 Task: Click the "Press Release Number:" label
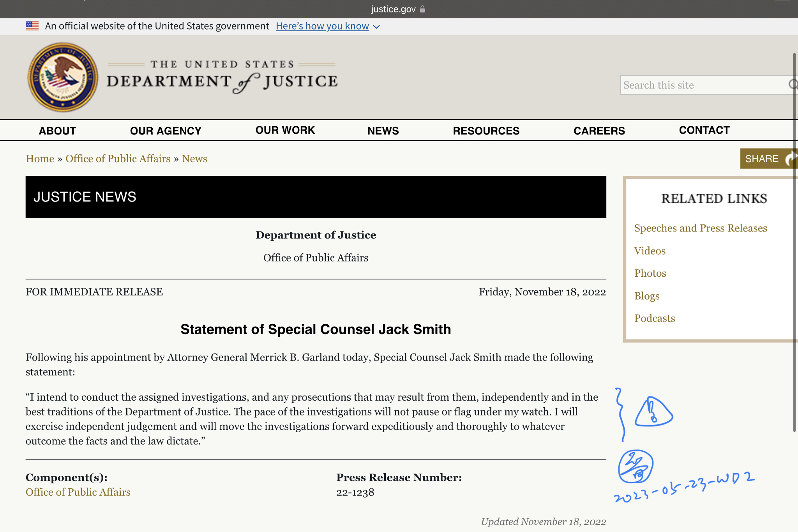click(399, 477)
